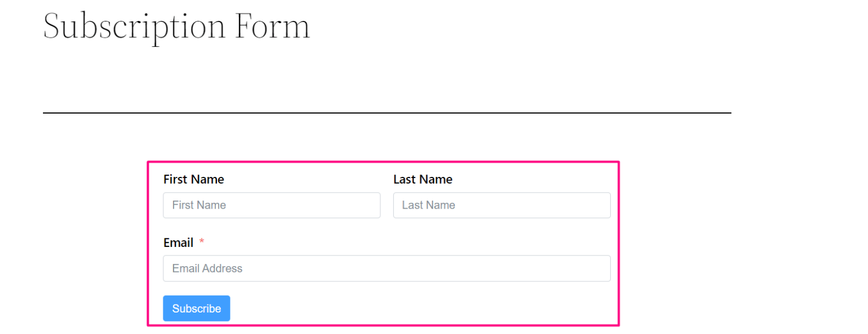This screenshot has height=334, width=868.
Task: Click the bold "First Name" label
Action: point(193,180)
